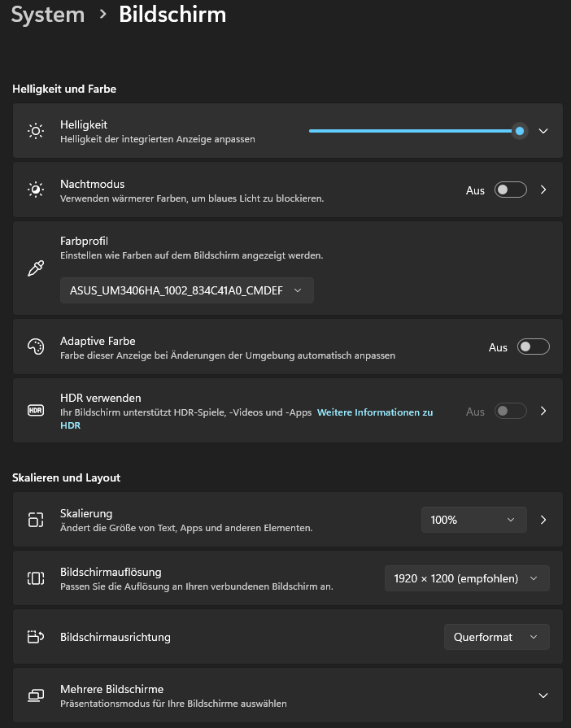The image size is (571, 728).
Task: Toggle the HDR verwenden switch
Action: click(511, 412)
